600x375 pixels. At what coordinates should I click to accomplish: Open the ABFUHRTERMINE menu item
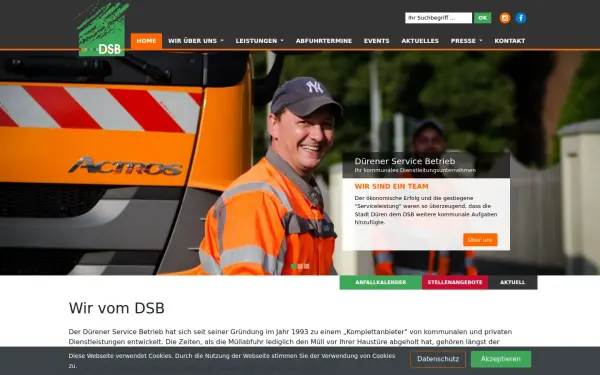pos(324,41)
